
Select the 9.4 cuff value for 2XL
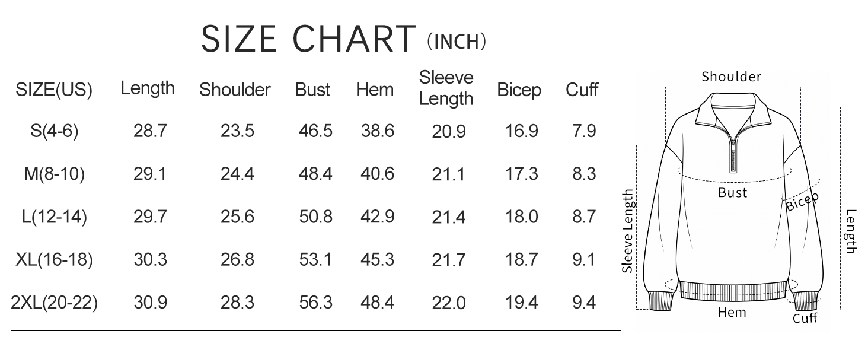tap(584, 303)
